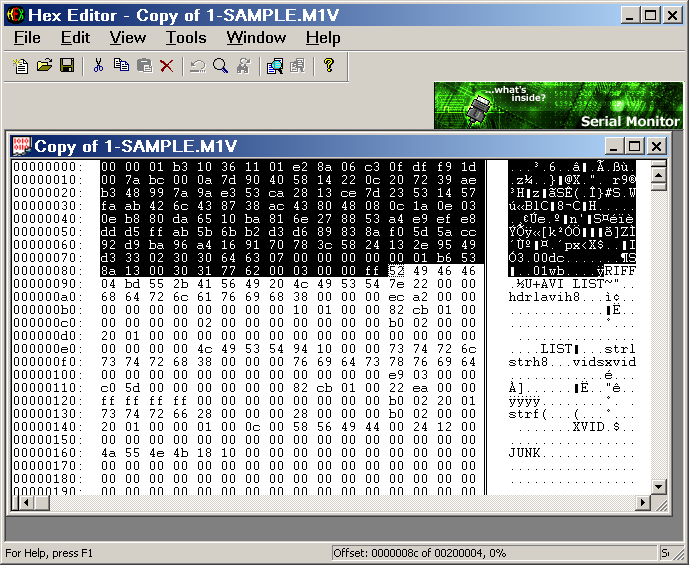
Task: Click the Paste clipboard toolbar icon
Action: point(144,66)
